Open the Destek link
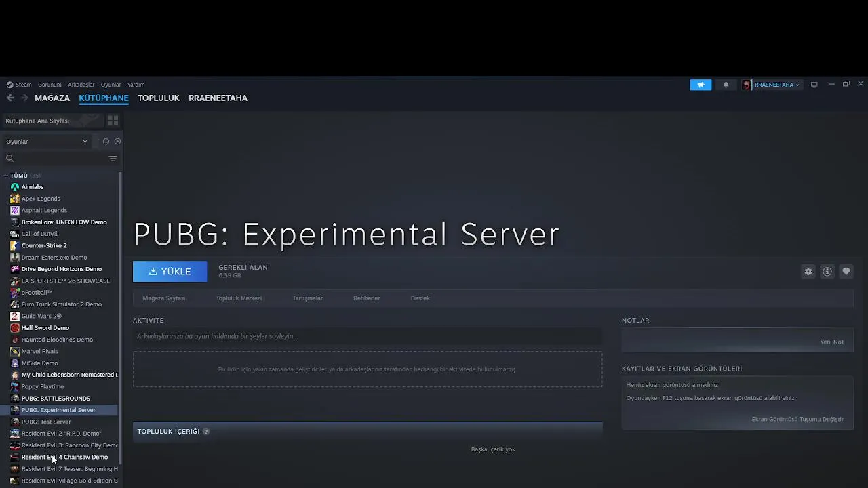This screenshot has width=868, height=488. click(x=420, y=298)
